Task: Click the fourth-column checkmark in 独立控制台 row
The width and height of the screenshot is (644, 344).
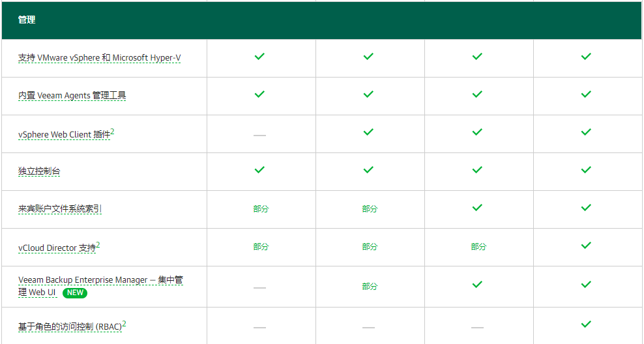Action: tap(586, 170)
